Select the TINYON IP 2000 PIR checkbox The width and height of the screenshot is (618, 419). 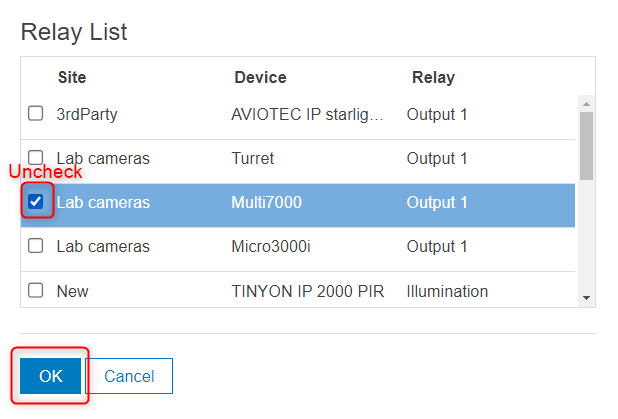tap(36, 291)
